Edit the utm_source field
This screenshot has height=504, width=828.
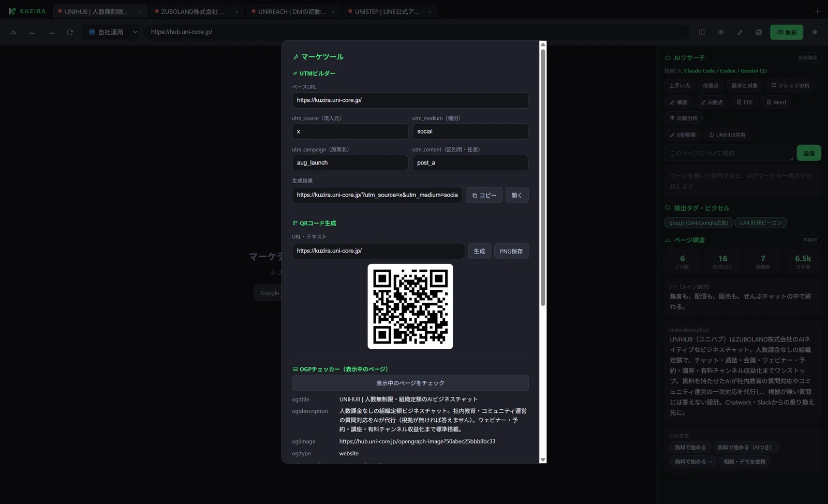point(350,131)
